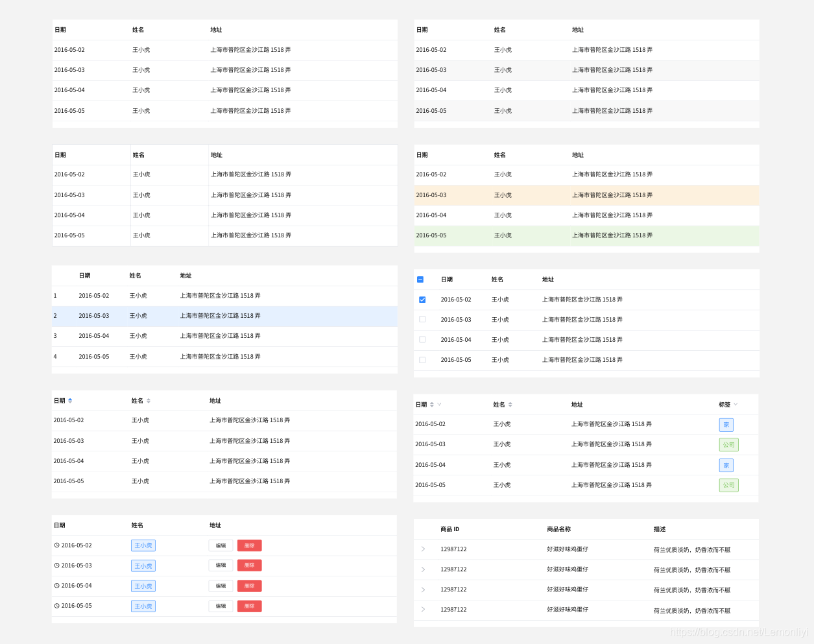Click row index cell "4"

pos(55,357)
